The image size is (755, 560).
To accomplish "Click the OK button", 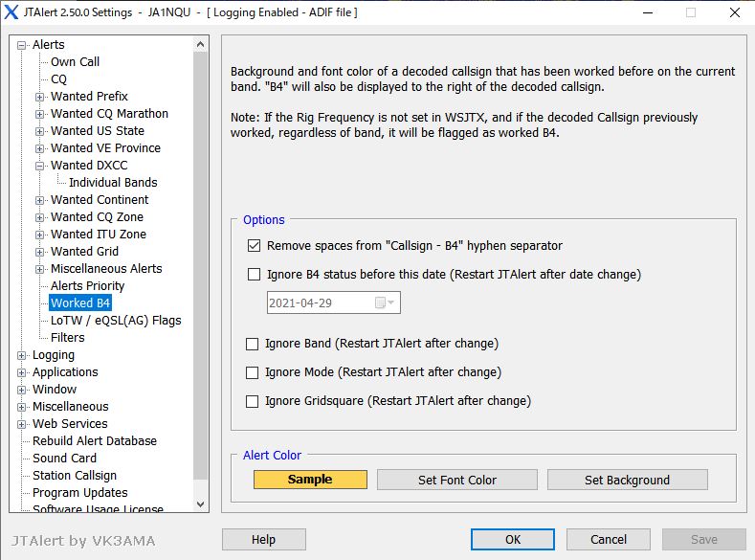I will (x=513, y=539).
